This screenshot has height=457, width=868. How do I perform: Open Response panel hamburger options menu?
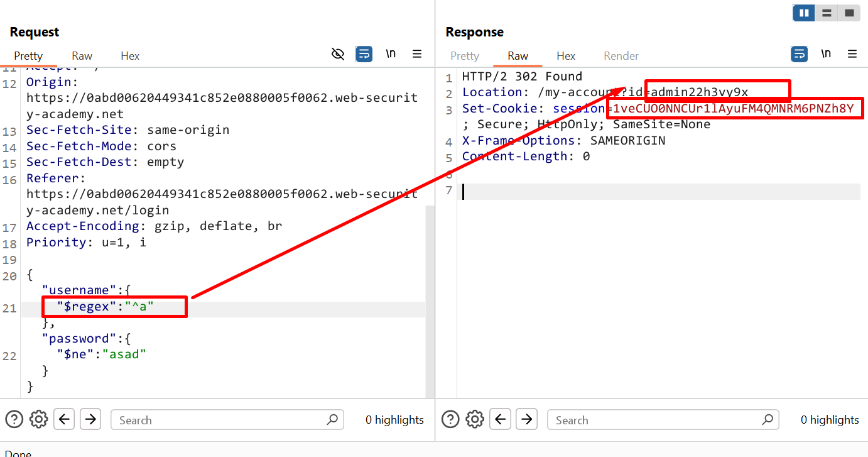coord(852,54)
